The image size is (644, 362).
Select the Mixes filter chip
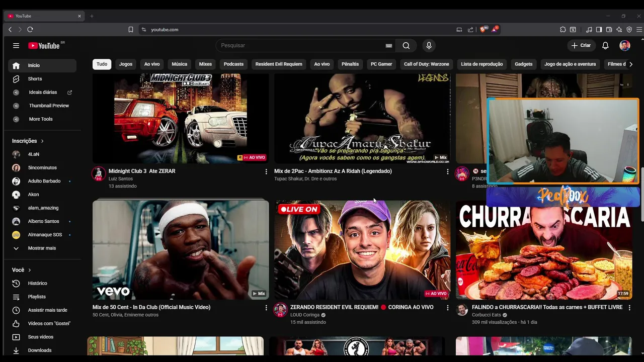coord(205,64)
